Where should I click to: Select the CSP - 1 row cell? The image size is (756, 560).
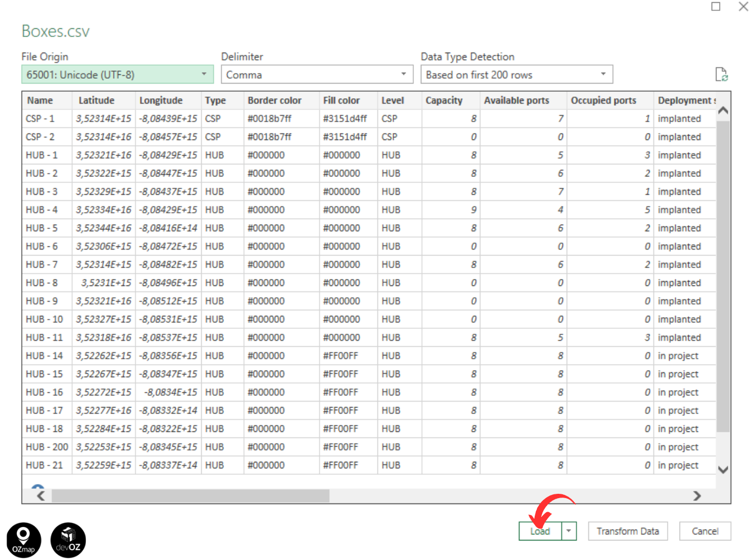40,118
